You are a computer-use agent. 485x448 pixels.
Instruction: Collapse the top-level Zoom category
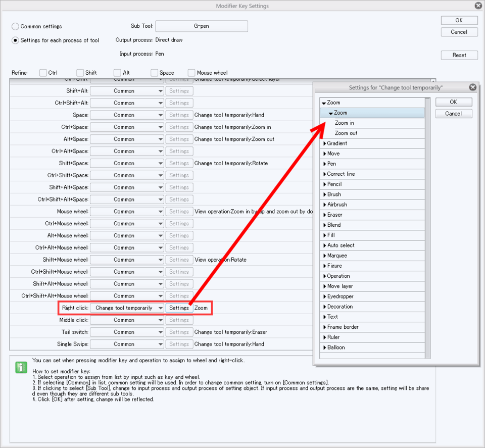tap(324, 103)
